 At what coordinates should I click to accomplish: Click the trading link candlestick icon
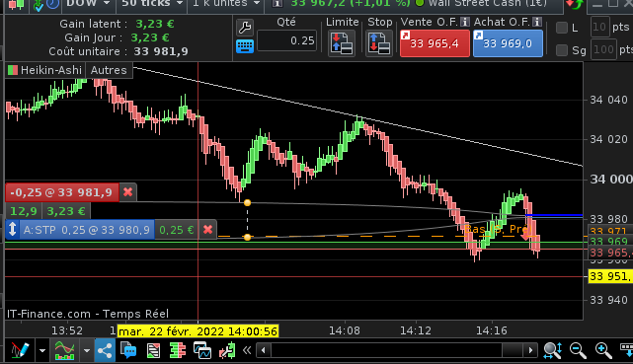(x=227, y=350)
